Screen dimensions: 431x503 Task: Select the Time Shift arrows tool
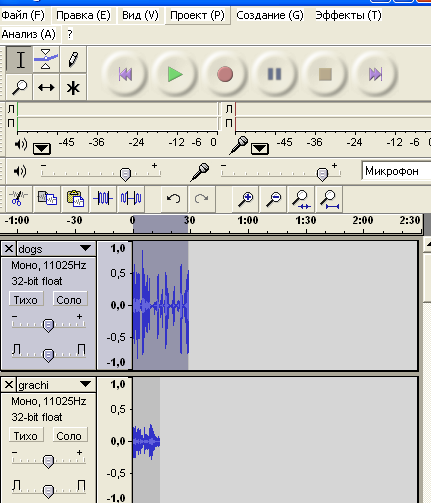[46, 87]
